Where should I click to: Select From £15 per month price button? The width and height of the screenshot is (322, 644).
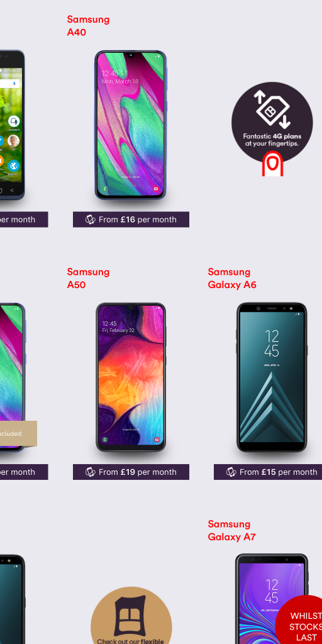pos(268,472)
